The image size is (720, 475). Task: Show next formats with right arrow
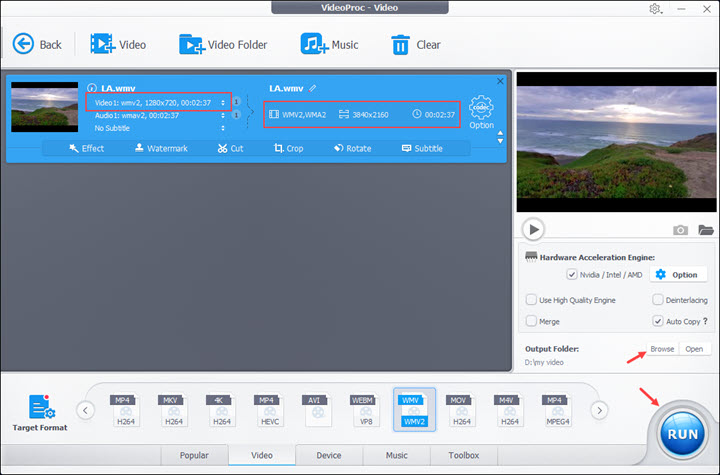[599, 410]
